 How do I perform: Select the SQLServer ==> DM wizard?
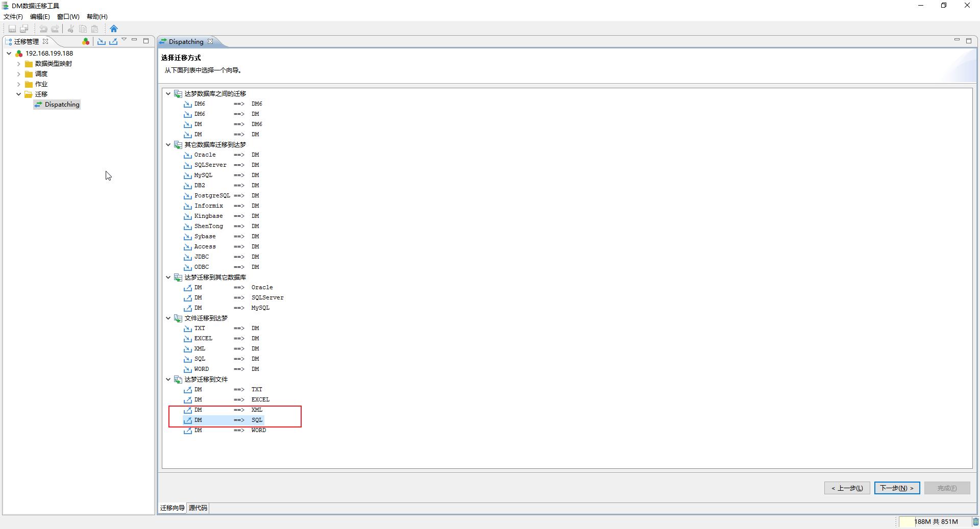[x=222, y=165]
